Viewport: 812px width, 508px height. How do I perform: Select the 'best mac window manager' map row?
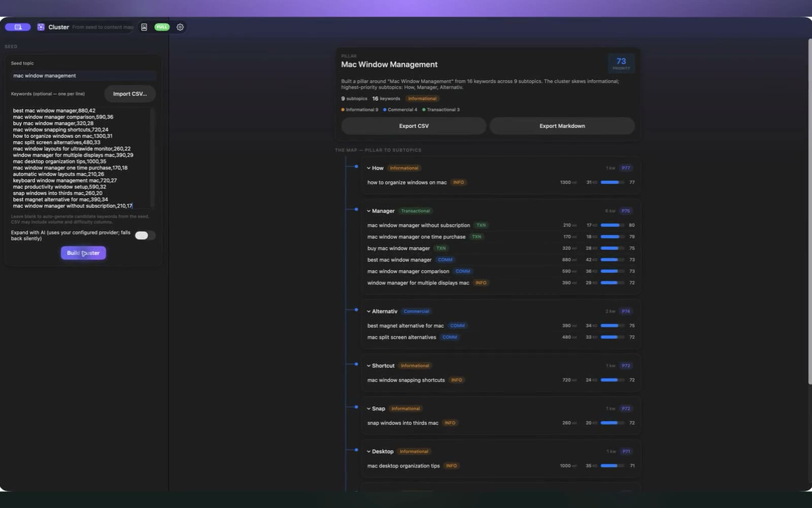tap(500, 260)
